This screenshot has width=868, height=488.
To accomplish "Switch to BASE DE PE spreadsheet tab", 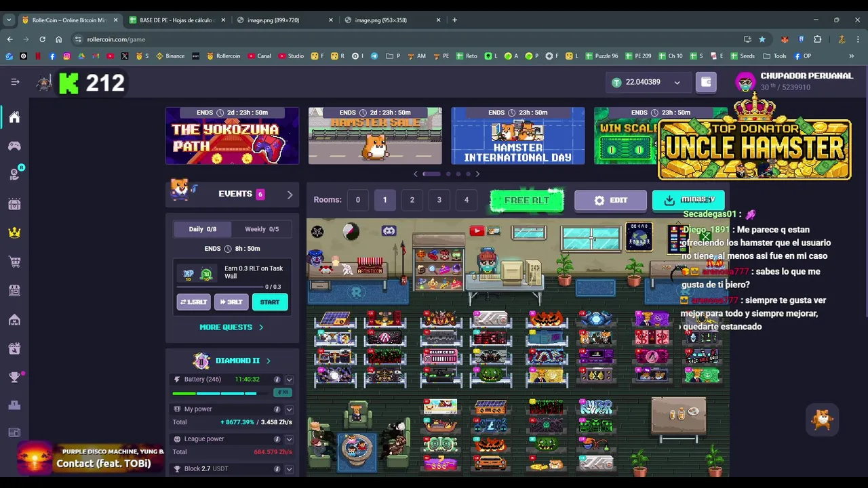I will tap(177, 20).
